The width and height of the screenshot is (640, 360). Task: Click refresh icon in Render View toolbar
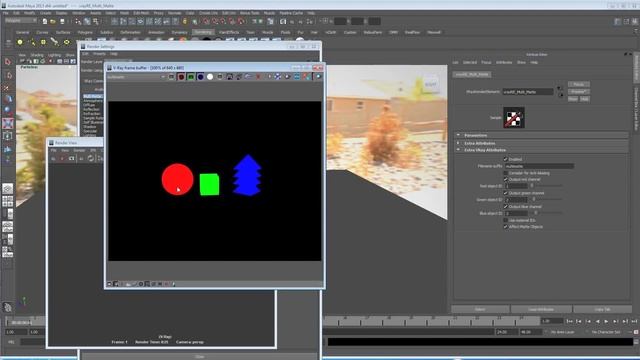pyautogui.click(x=90, y=158)
